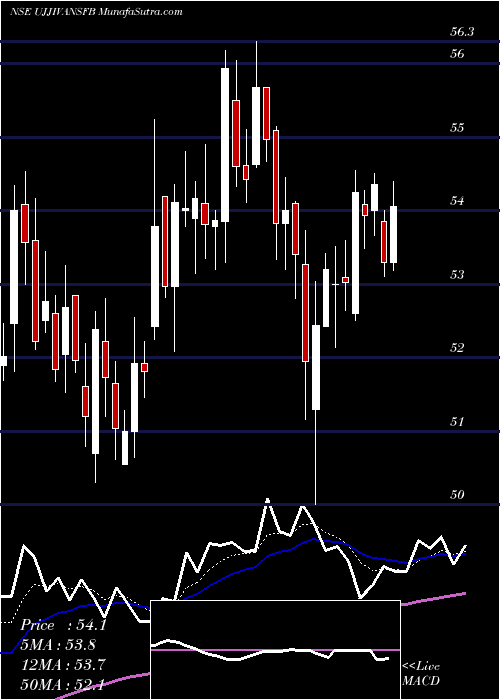Click the 51 price axis label
This screenshot has height=700, width=500.
pyautogui.click(x=457, y=421)
